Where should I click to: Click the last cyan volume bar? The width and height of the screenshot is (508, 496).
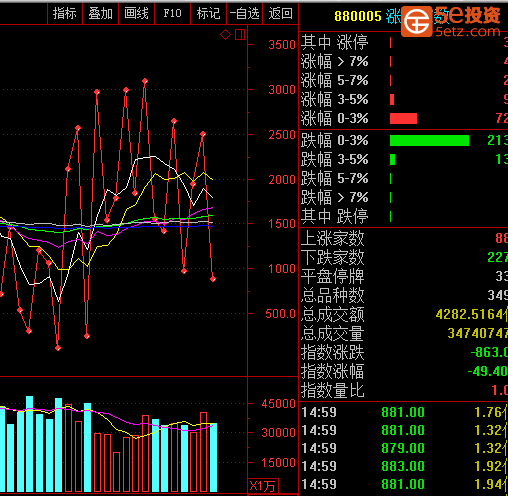[213, 457]
